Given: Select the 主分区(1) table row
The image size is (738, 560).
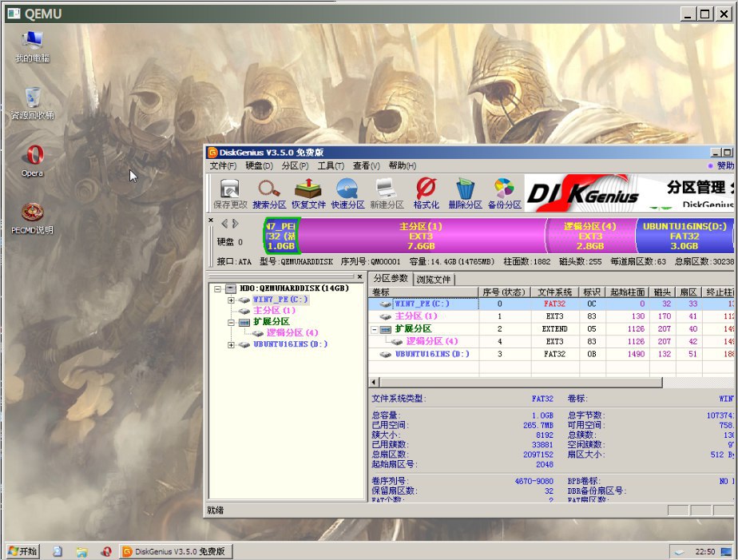Looking at the screenshot, I should click(x=551, y=316).
